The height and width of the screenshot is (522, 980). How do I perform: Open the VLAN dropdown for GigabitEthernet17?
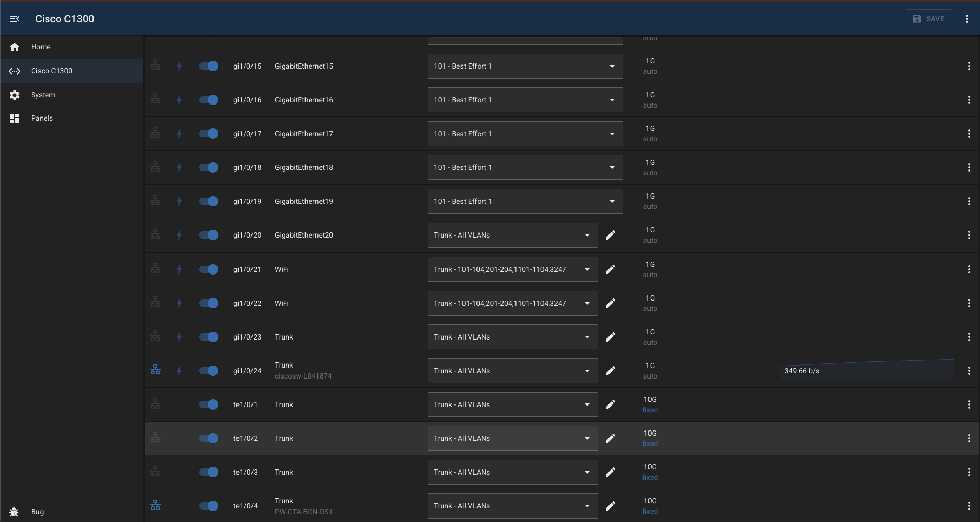tap(524, 134)
